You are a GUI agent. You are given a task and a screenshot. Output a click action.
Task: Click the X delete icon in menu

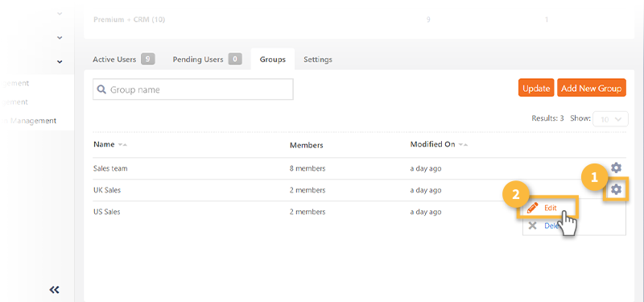532,225
